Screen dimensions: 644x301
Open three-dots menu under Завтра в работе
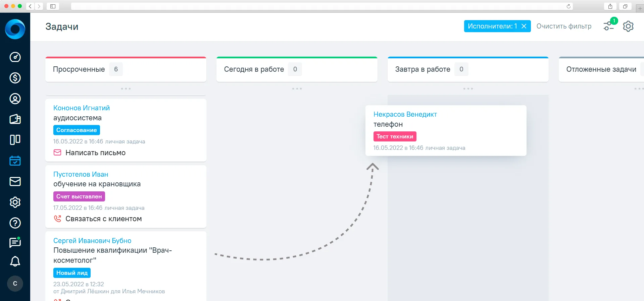coord(468,89)
